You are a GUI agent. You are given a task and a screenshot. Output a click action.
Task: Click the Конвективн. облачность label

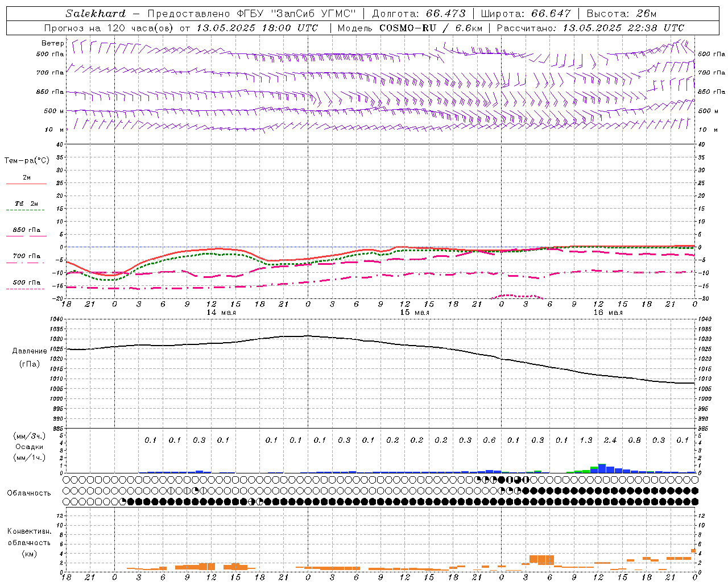click(29, 537)
